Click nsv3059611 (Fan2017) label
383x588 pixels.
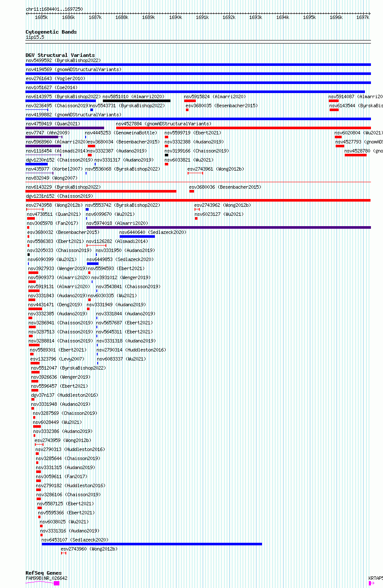[62, 477]
